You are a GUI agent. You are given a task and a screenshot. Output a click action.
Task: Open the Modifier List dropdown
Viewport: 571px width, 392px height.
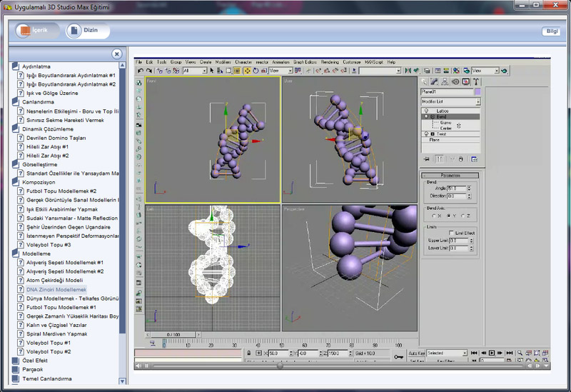tap(450, 101)
